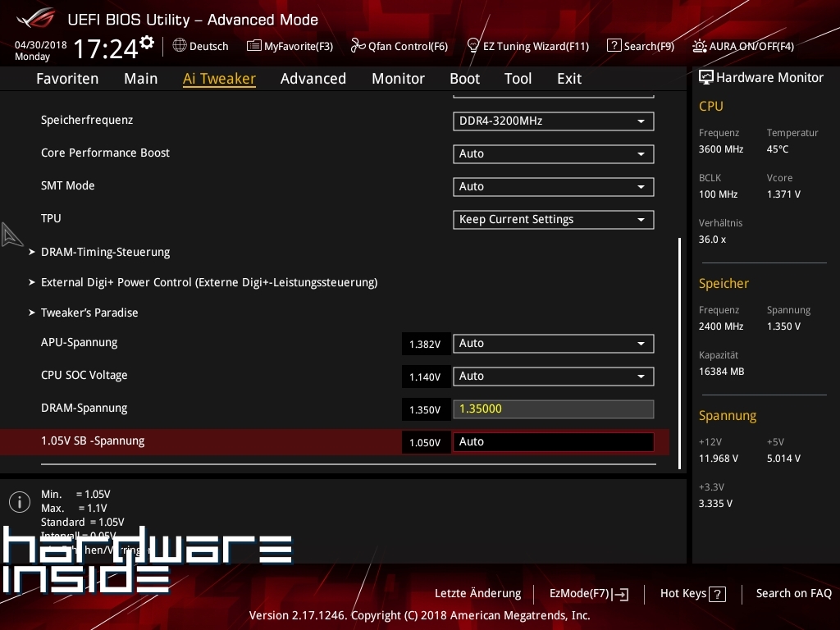Open the Boot tab
The height and width of the screenshot is (630, 840).
(464, 79)
